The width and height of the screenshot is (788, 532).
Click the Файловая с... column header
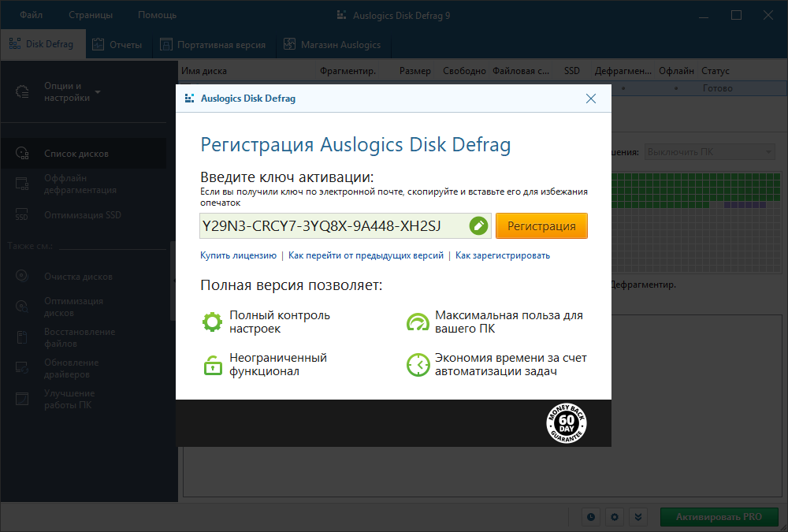(521, 71)
